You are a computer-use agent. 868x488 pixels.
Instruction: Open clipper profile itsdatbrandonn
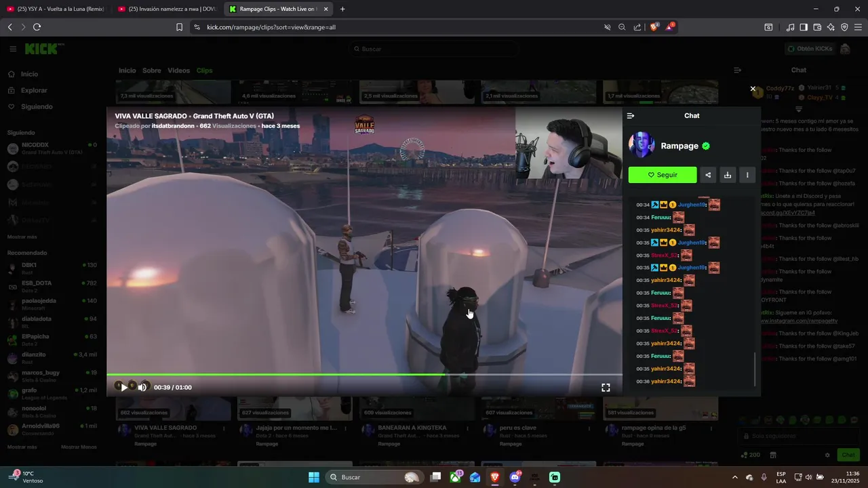click(x=173, y=126)
